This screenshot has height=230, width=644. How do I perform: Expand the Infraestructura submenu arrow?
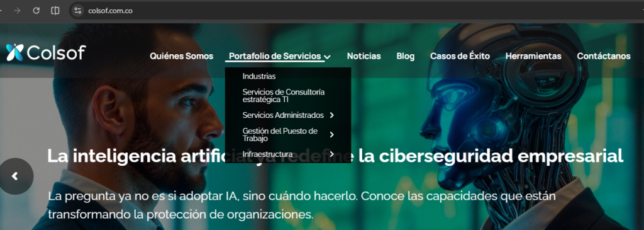332,154
